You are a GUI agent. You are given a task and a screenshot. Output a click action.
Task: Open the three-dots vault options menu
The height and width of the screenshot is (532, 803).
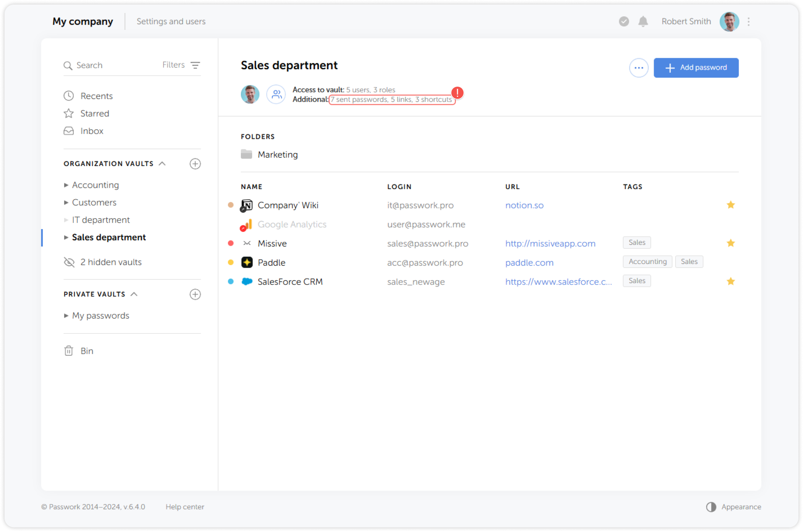pos(639,68)
